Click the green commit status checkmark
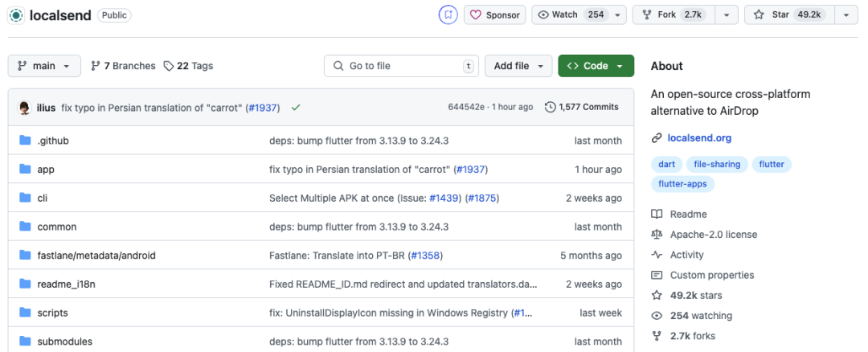 (x=296, y=107)
